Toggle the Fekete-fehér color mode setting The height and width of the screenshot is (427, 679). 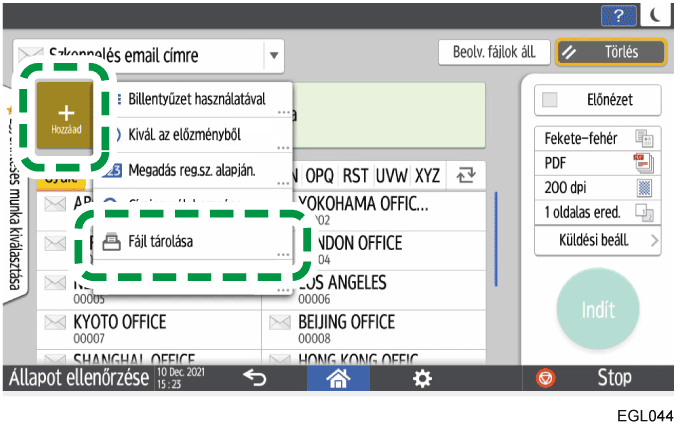(x=597, y=138)
